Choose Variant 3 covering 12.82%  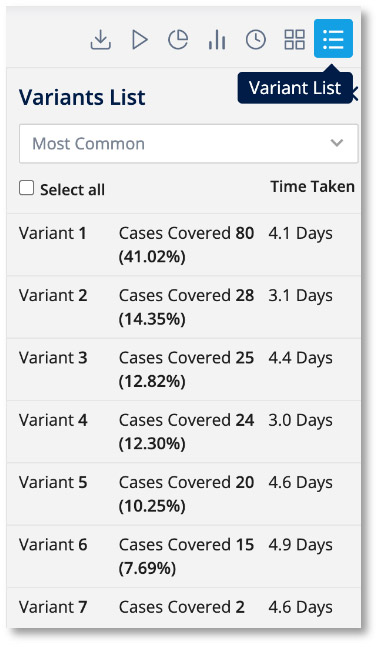pyautogui.click(x=184, y=369)
